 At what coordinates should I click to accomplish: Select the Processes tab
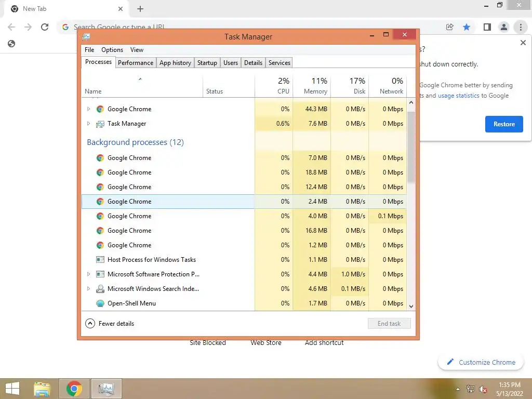point(98,62)
